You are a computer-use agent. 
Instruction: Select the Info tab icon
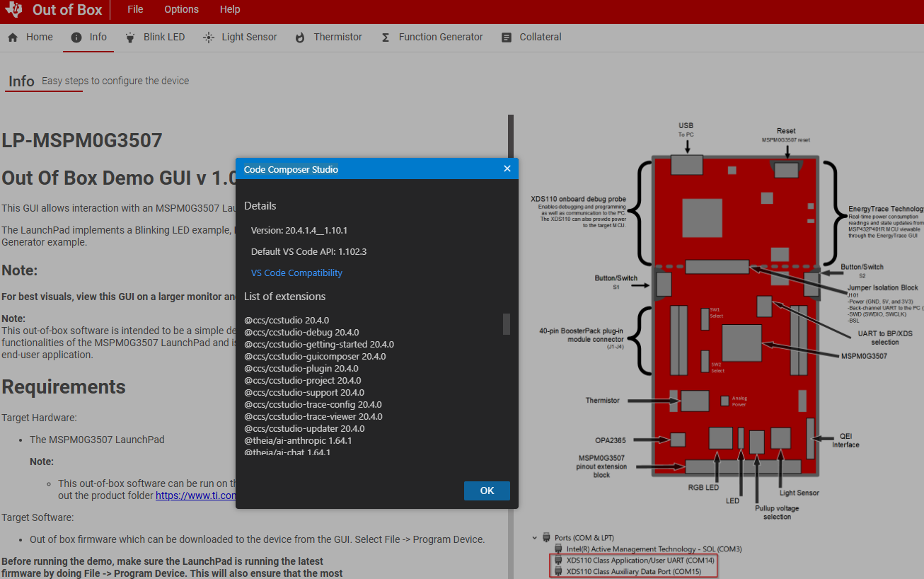click(76, 38)
